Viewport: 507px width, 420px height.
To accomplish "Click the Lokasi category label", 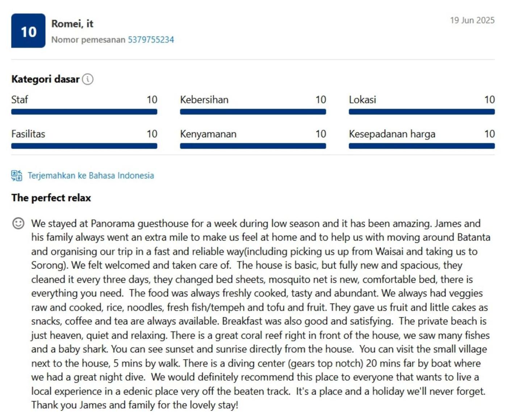I will tap(363, 100).
